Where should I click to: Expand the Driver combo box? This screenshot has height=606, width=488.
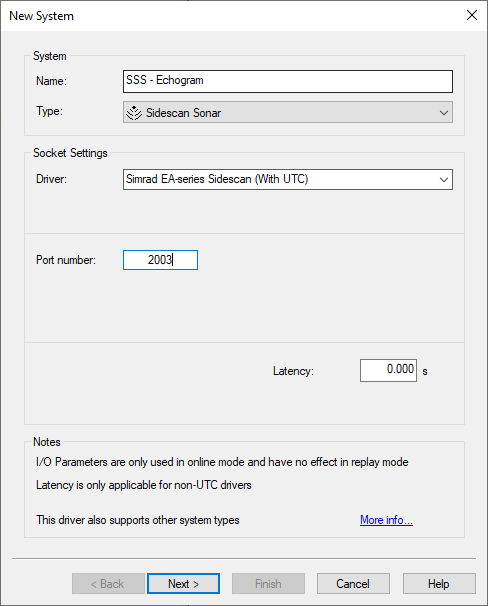[444, 179]
